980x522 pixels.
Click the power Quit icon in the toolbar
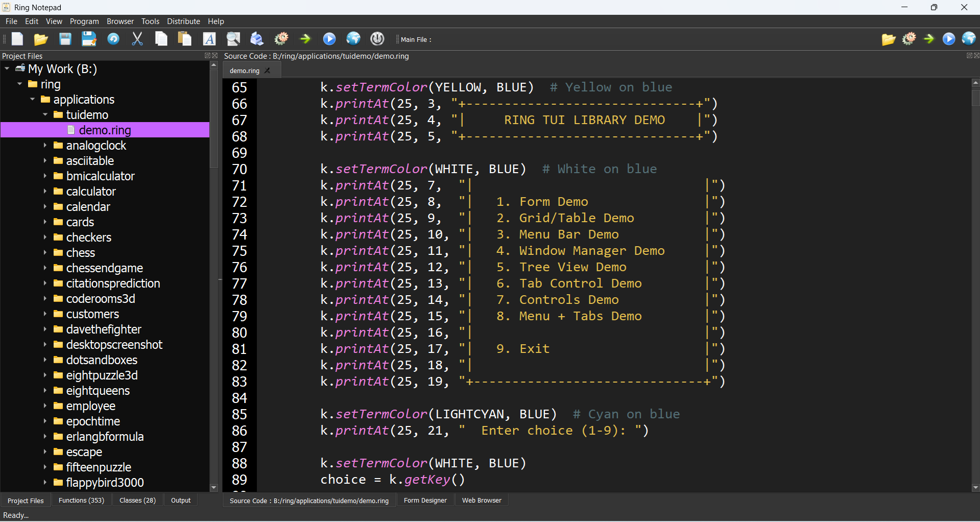377,39
